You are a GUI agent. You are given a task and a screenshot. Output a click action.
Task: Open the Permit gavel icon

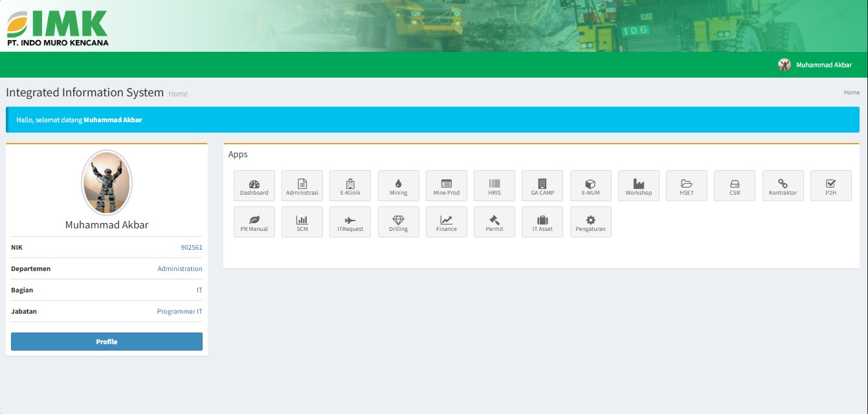(x=495, y=222)
